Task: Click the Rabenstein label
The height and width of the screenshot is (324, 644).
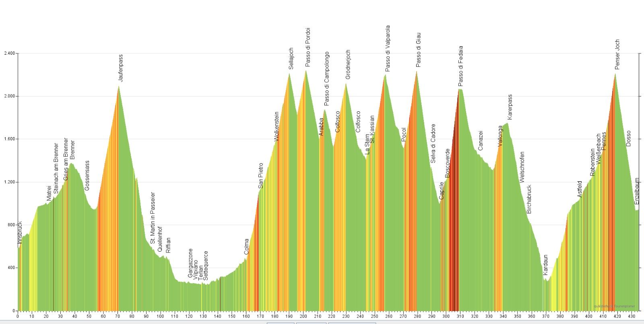Action: click(x=592, y=162)
